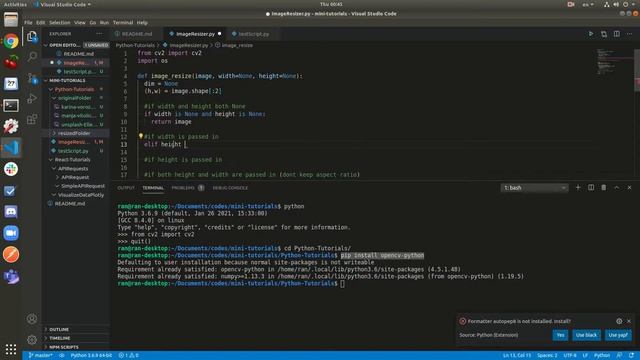
Task: Expand the Timeline section
Action: coord(60,338)
